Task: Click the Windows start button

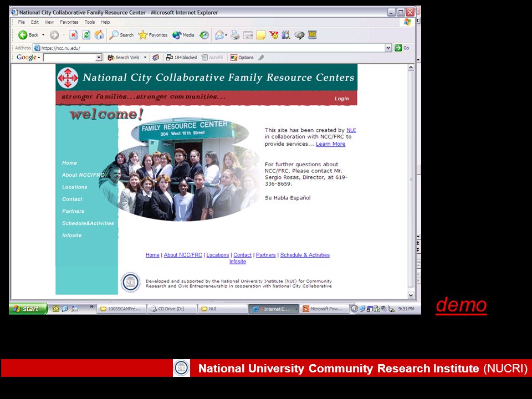Action: tap(28, 309)
